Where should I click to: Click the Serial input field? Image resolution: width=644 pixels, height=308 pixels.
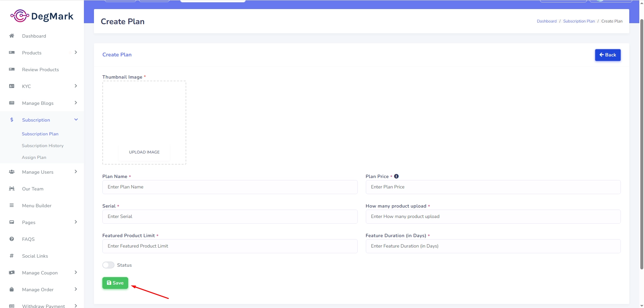click(x=230, y=217)
